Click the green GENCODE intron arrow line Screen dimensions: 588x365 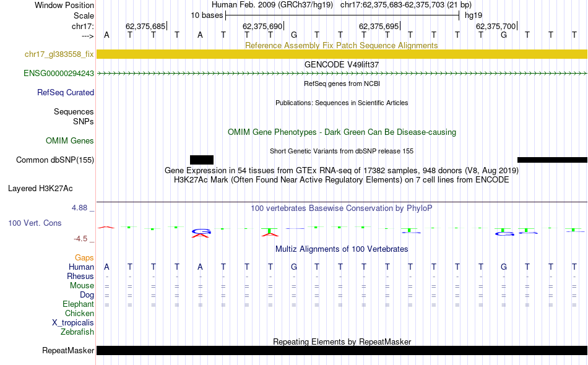pos(342,74)
